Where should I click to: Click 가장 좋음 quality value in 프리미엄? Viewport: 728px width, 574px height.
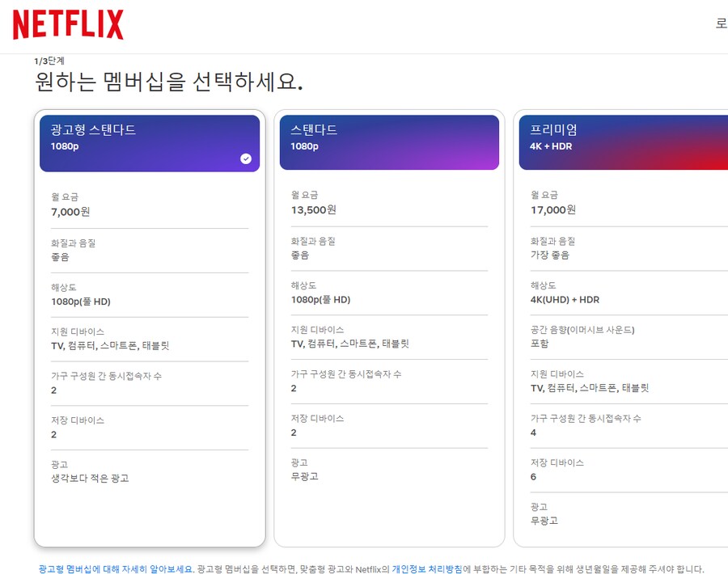pos(550,255)
